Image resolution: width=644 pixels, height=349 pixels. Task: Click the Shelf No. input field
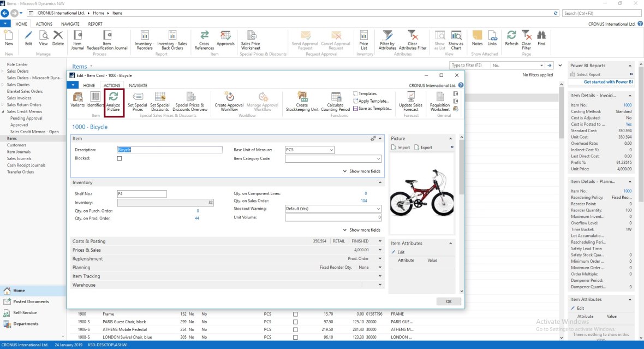pyautogui.click(x=141, y=194)
